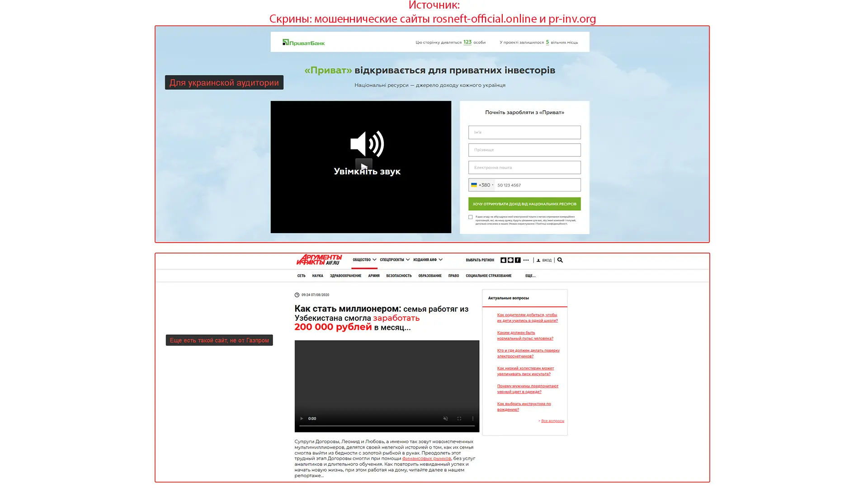Click the Apple app icon in the header
Image resolution: width=868 pixels, height=488 pixels.
point(503,260)
